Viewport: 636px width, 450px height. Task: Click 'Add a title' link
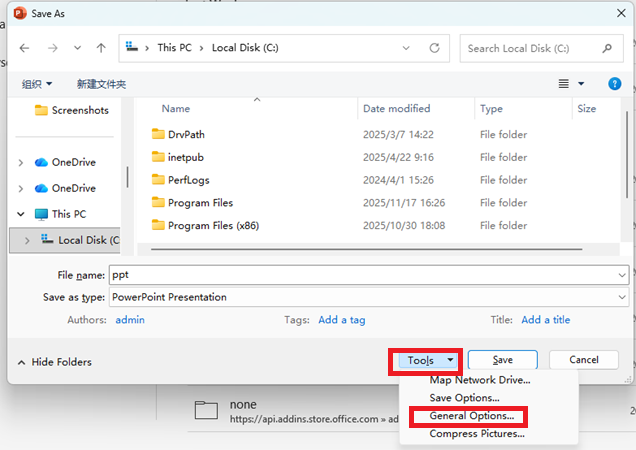pyautogui.click(x=546, y=320)
